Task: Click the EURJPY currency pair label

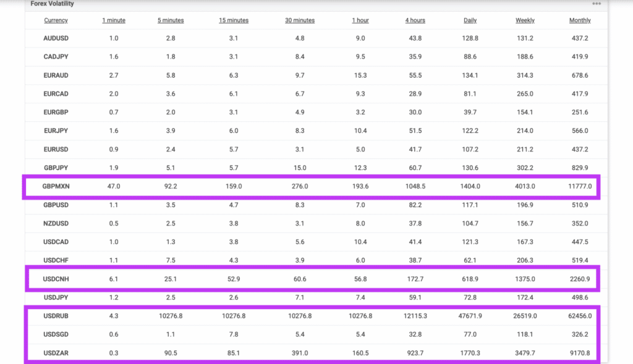Action: point(56,131)
